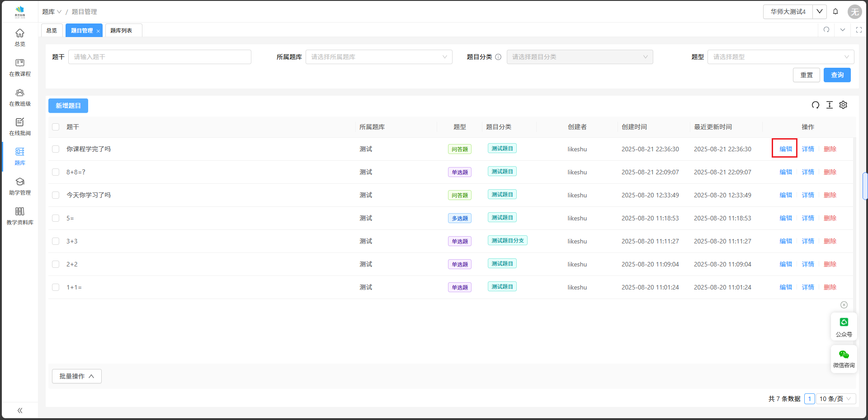Viewport: 868px width, 420px height.
Task: Expand the 题型 filter dropdown
Action: coord(780,57)
